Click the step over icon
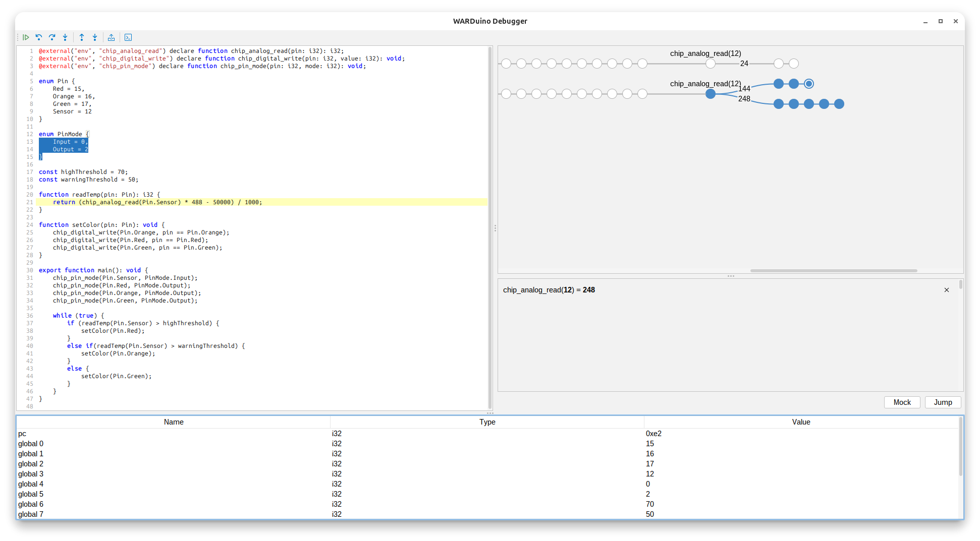Screen dimensions: 980x541 tap(52, 37)
